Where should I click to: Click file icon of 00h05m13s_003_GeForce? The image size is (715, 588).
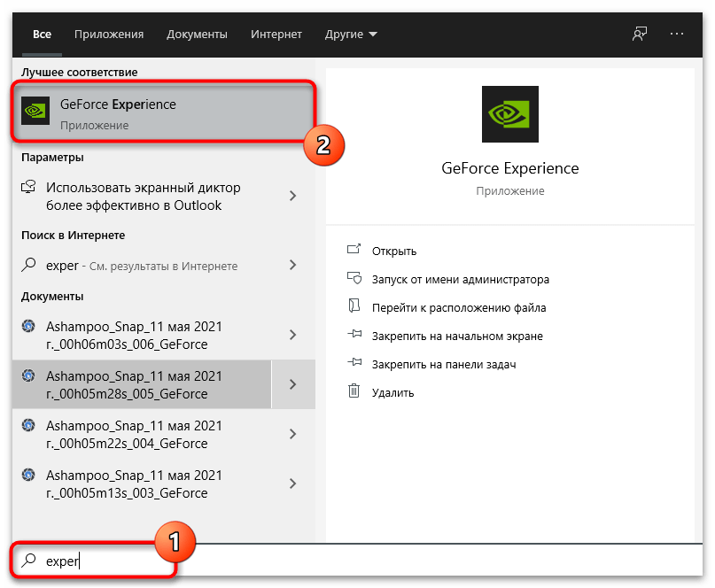28,475
